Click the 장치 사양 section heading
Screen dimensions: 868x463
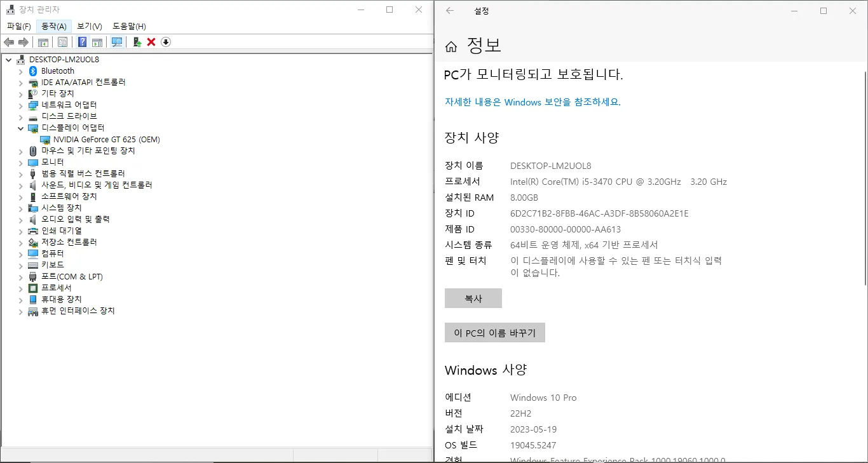(x=472, y=138)
